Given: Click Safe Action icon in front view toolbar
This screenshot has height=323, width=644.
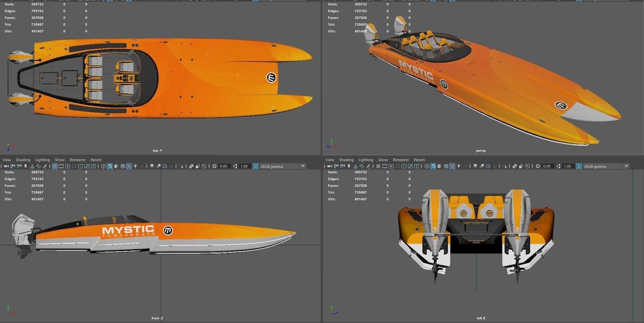Looking at the screenshot, I should 87,166.
